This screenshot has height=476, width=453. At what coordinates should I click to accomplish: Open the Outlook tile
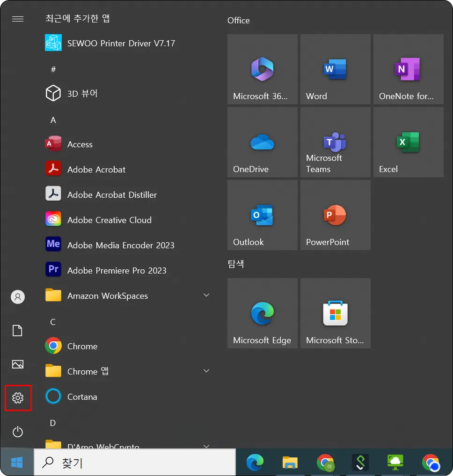coord(263,215)
